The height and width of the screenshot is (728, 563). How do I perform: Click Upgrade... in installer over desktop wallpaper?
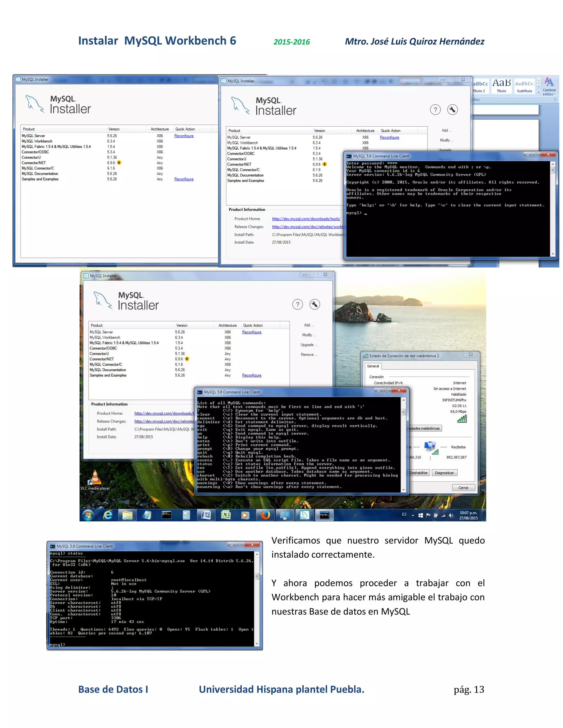click(x=309, y=345)
